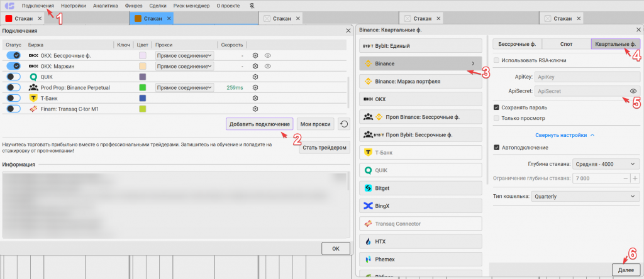The height and width of the screenshot is (279, 644).
Task: Open color swatch for QUIK row
Action: point(143,77)
